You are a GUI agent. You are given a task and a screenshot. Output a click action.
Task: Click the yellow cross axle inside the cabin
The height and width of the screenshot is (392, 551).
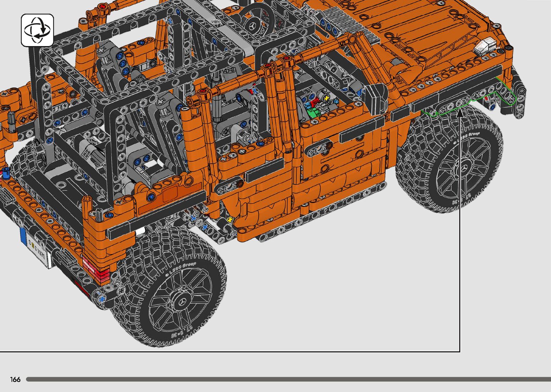coord(326,98)
